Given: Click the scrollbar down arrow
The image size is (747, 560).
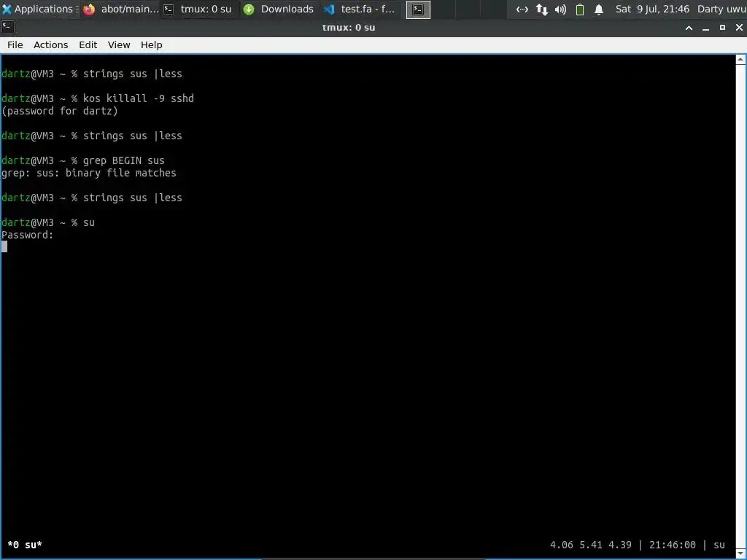Looking at the screenshot, I should [x=740, y=553].
